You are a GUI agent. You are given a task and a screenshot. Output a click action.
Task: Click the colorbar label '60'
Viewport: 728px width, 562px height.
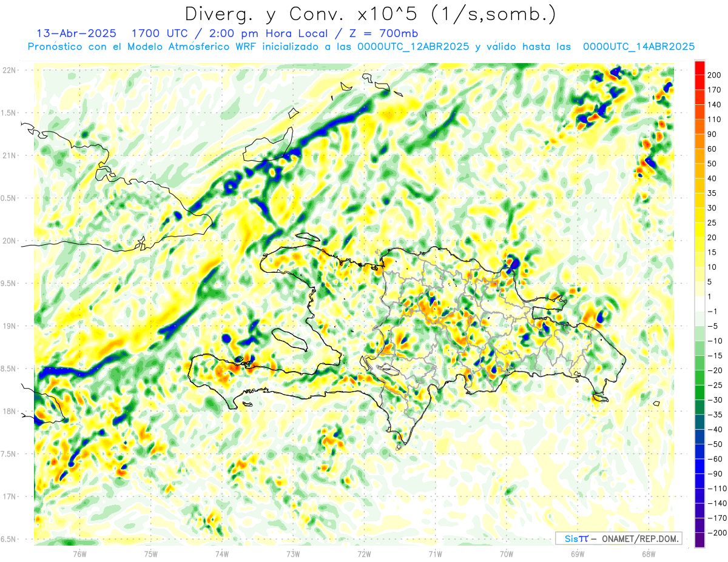pos(713,149)
